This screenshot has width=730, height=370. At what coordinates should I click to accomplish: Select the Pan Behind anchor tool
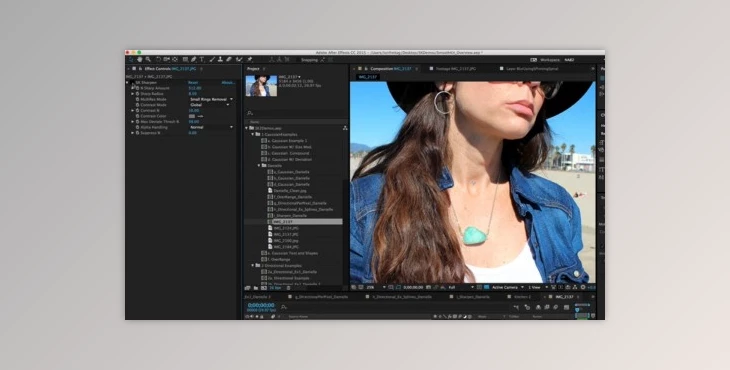click(x=175, y=60)
